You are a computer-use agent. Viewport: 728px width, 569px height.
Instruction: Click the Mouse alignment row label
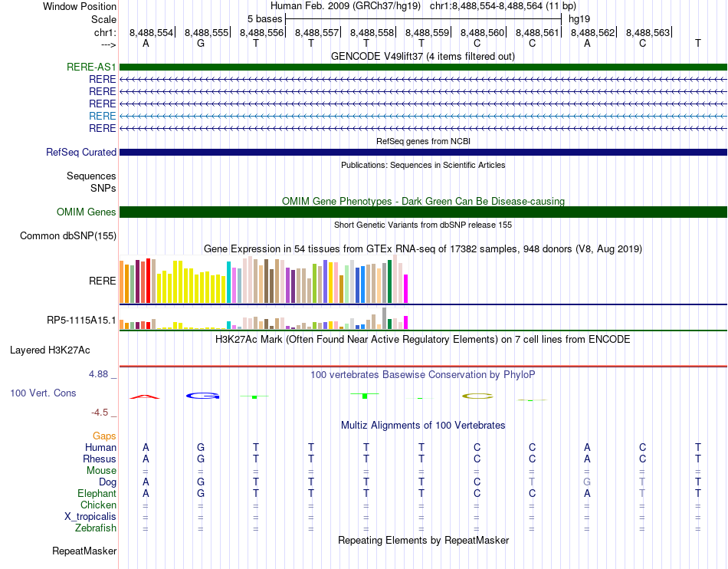(x=101, y=471)
